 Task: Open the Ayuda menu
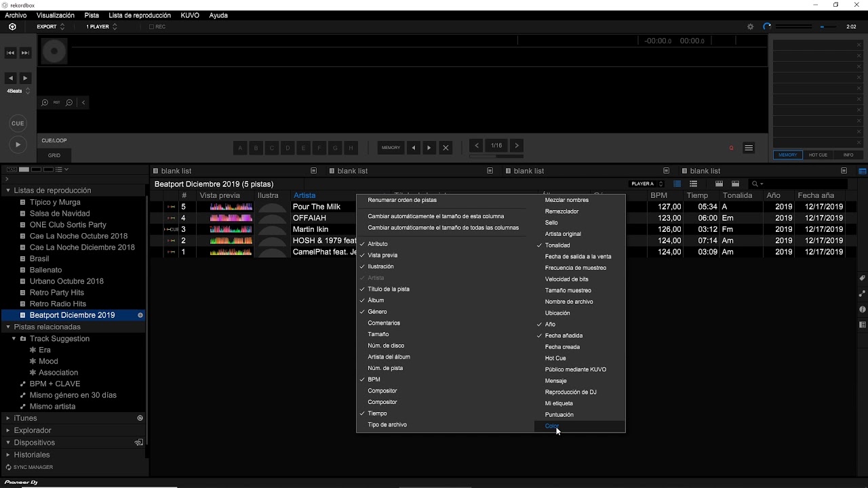tap(218, 15)
